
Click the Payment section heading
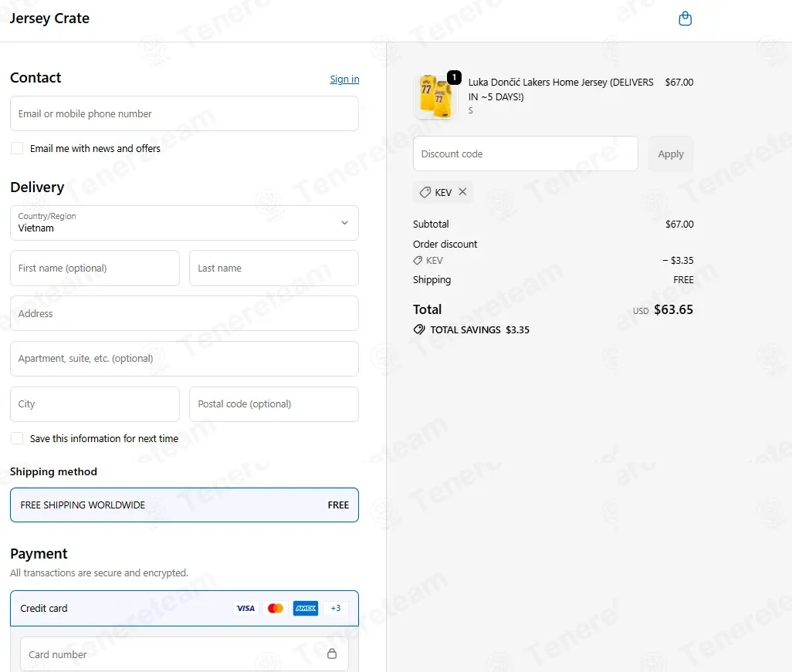[39, 554]
